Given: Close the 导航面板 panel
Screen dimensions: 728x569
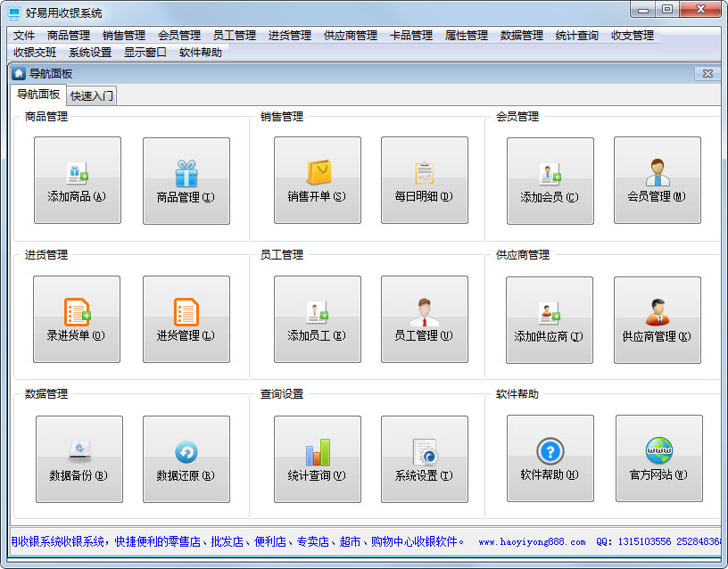Looking at the screenshot, I should (x=707, y=73).
